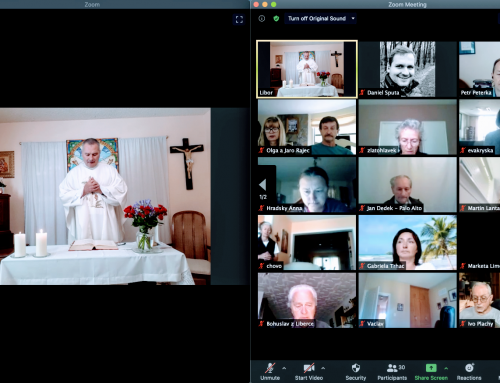Open share options arrow beside Share Screen
Screen dimensions: 500x383
446,368
